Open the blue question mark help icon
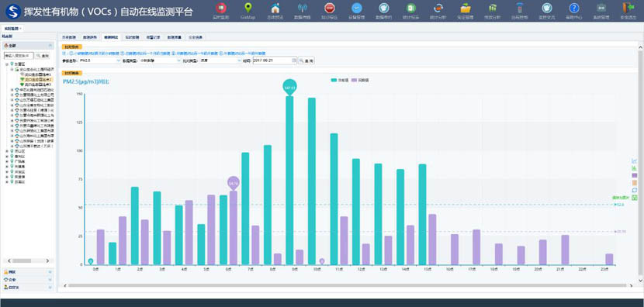 (573, 8)
